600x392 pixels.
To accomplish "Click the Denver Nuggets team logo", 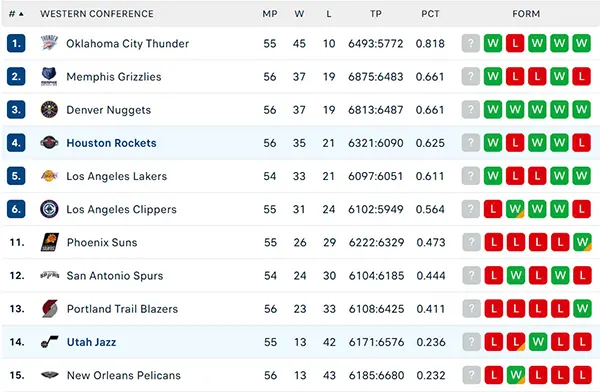I will coord(49,109).
